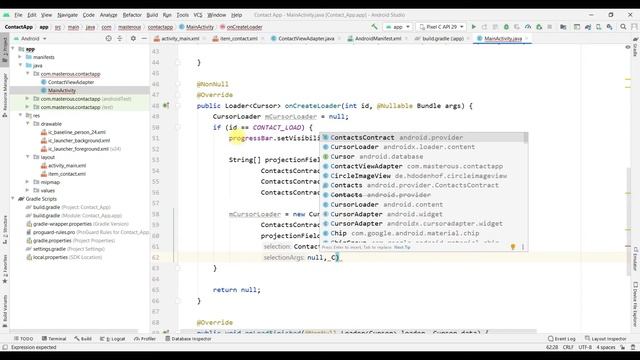Click the locate opened file target icon
The height and width of the screenshot is (360, 640).
point(108,38)
